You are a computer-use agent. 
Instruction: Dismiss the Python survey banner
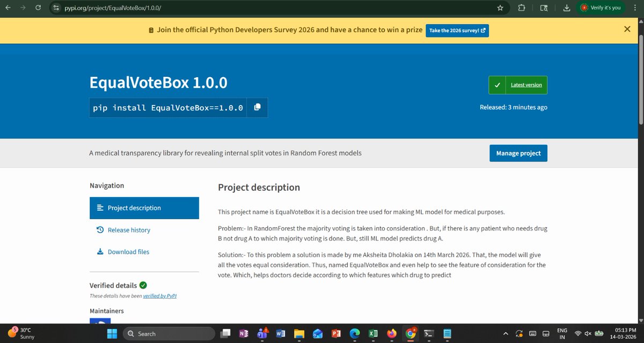[627, 29]
